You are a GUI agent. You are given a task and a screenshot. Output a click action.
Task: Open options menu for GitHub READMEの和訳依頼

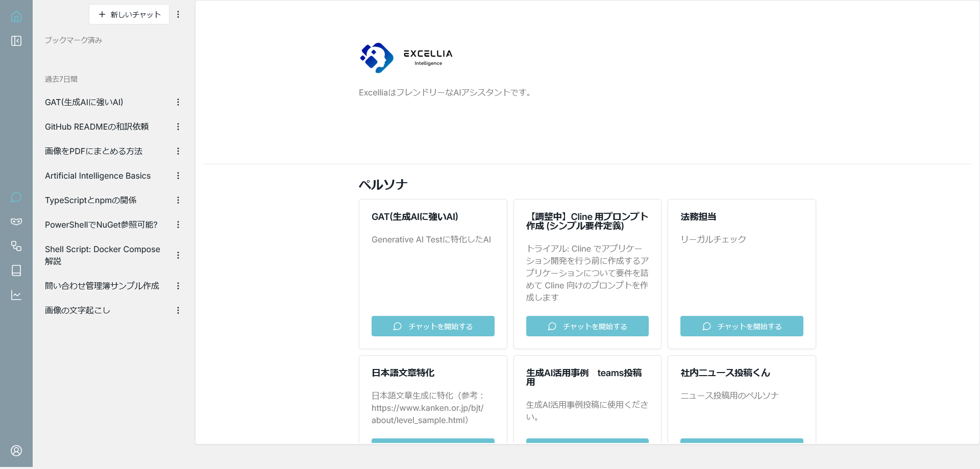178,127
